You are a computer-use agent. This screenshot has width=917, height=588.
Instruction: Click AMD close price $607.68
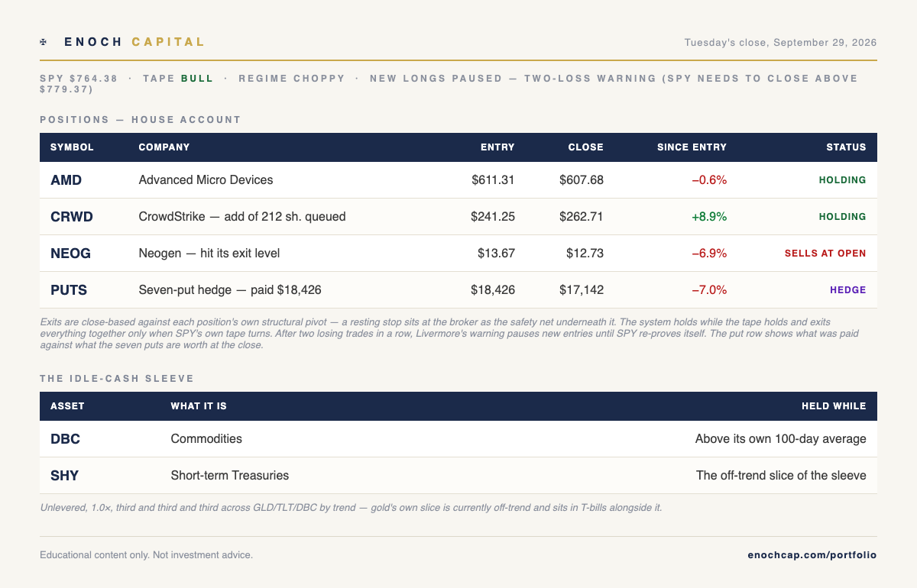tap(582, 180)
